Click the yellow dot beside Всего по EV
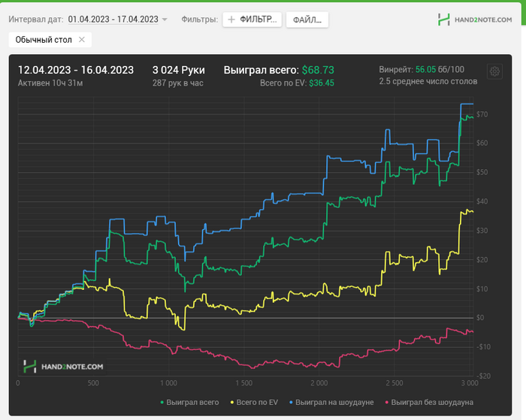 (x=231, y=402)
